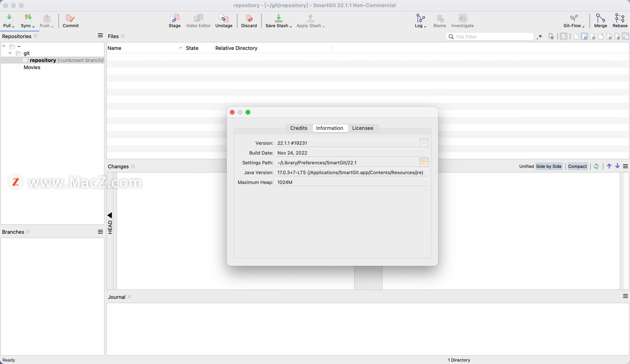Click the Merge toolbar icon
The image size is (630, 364).
(x=601, y=18)
